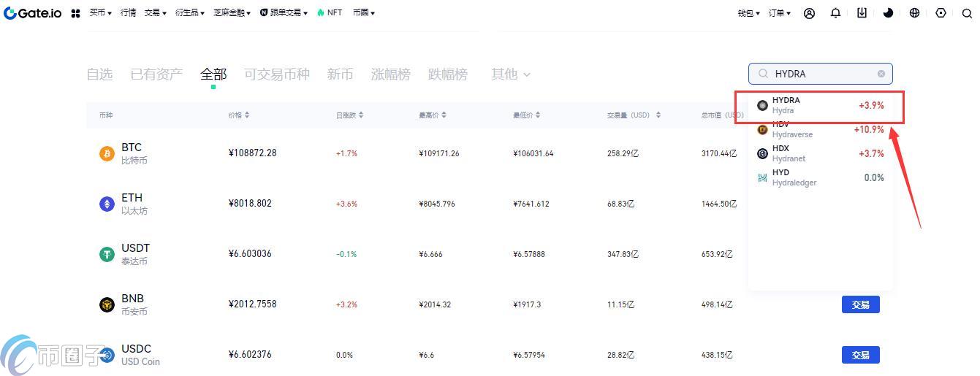Open the user account profile icon
The width and height of the screenshot is (980, 376).
pos(809,13)
